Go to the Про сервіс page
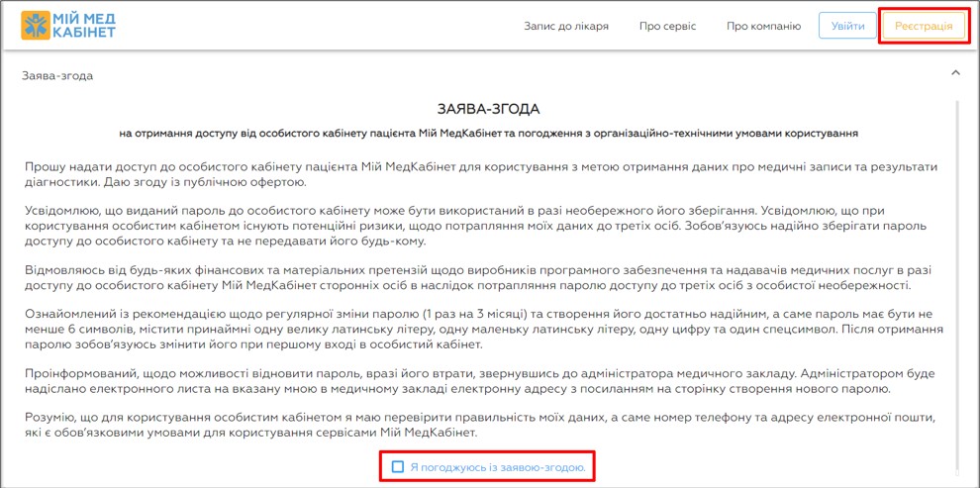The width and height of the screenshot is (980, 488). pyautogui.click(x=667, y=26)
